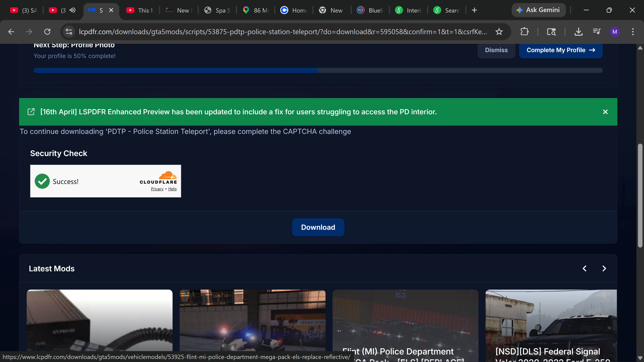This screenshot has height=362, width=644.
Task: Open the tab search icon
Action: coord(551,32)
